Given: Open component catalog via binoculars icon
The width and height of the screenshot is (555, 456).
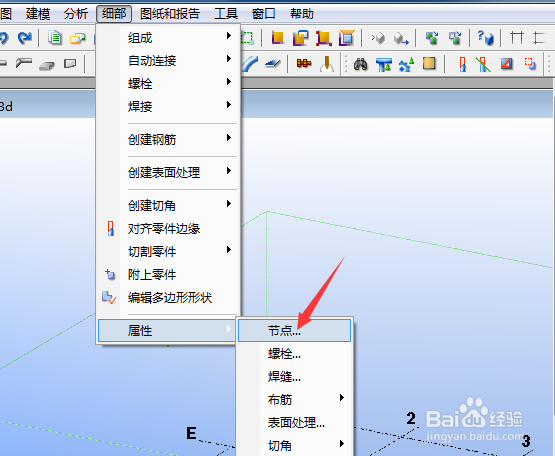Looking at the screenshot, I should (x=360, y=64).
